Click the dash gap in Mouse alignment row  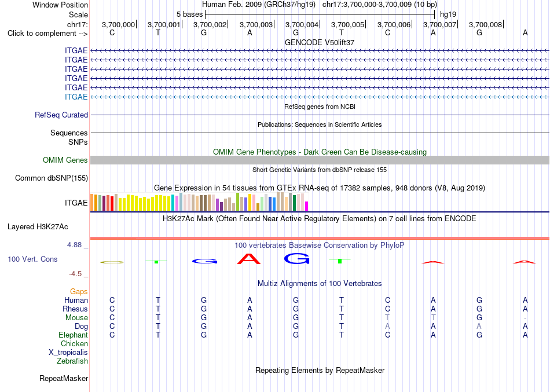coord(525,318)
